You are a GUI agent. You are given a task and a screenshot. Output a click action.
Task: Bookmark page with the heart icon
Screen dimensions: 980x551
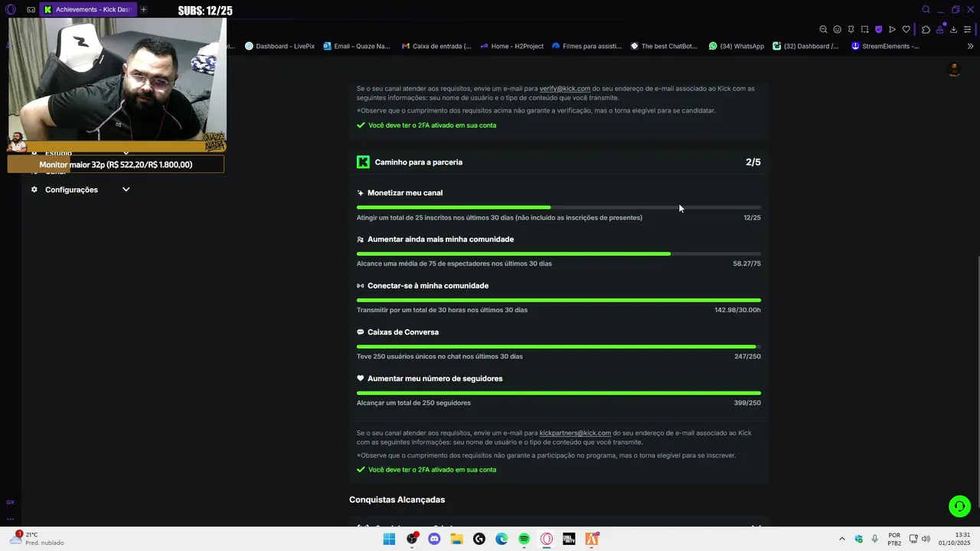tap(906, 30)
